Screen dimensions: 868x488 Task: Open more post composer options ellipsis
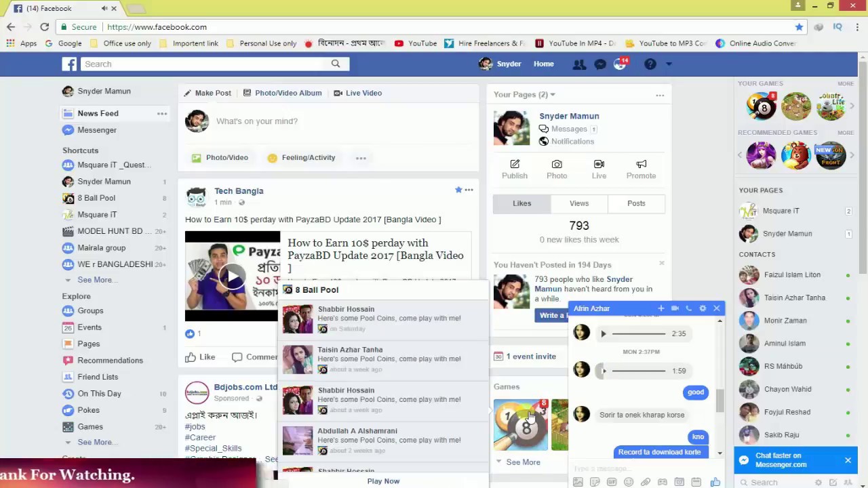pos(361,158)
